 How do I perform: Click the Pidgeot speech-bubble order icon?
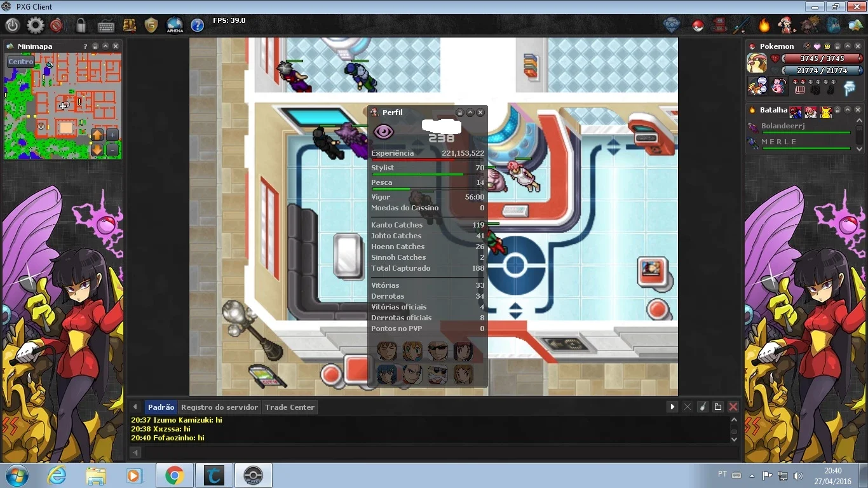click(x=757, y=86)
